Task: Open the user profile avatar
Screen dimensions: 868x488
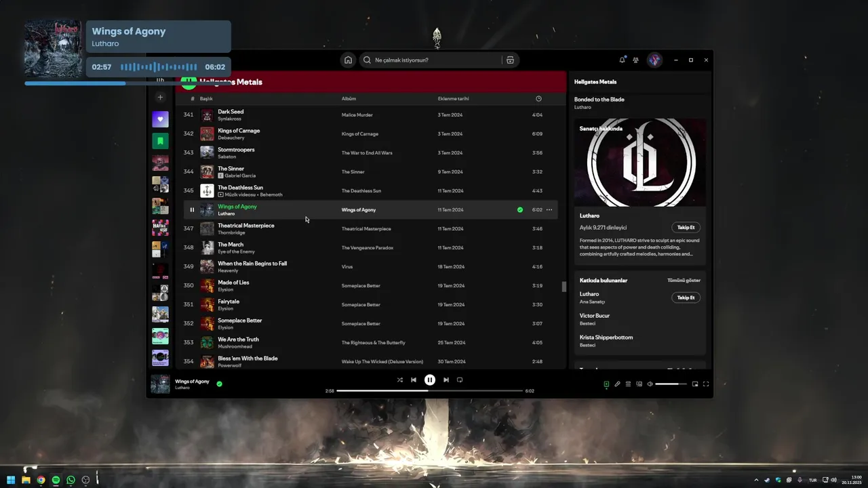Action: click(x=654, y=60)
